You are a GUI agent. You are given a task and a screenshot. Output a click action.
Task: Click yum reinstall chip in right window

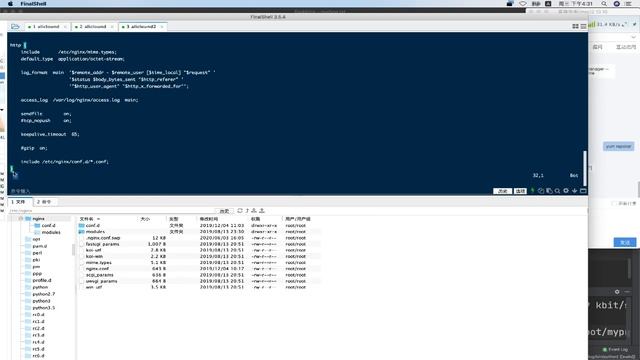click(618, 146)
